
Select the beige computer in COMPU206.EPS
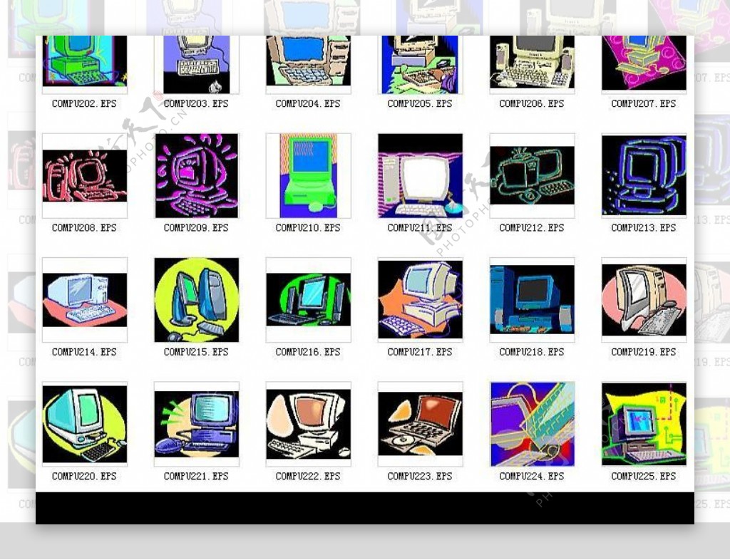click(x=532, y=63)
